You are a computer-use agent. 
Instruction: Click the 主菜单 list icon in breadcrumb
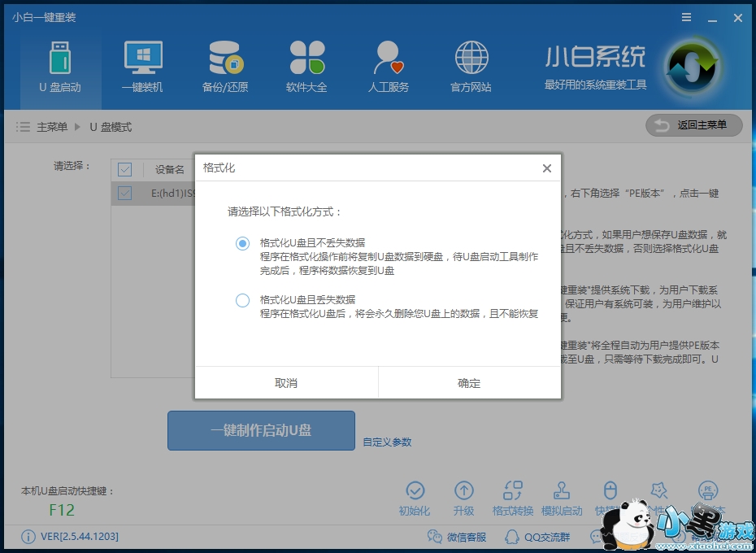(23, 127)
